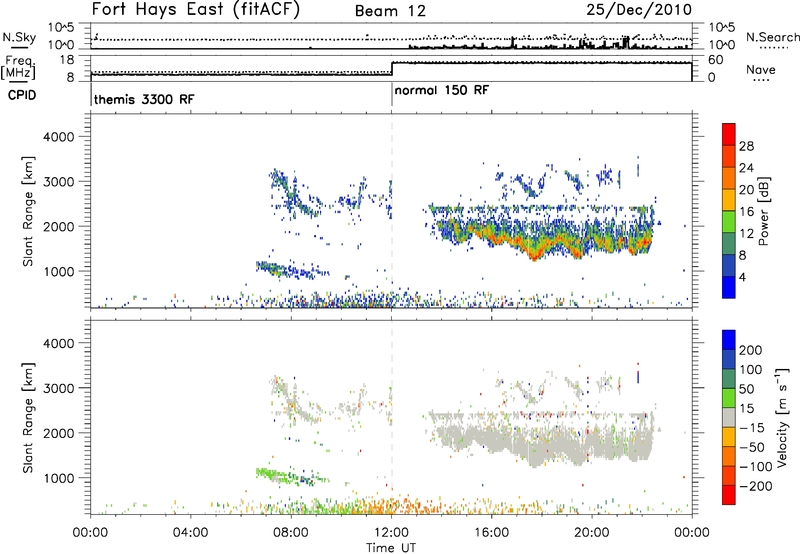Image resolution: width=800 pixels, height=554 pixels.
Task: Click the '4' tick on Power scale
Action: (742, 277)
